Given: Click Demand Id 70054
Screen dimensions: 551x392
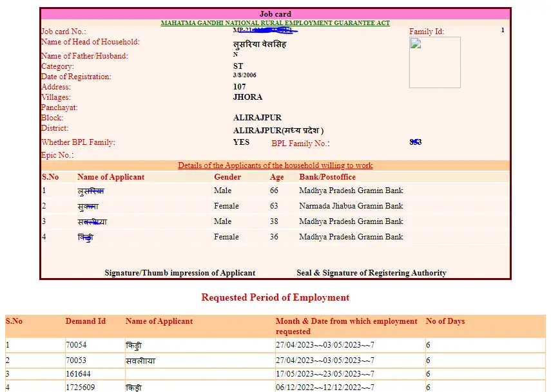Looking at the screenshot, I should (76, 345).
